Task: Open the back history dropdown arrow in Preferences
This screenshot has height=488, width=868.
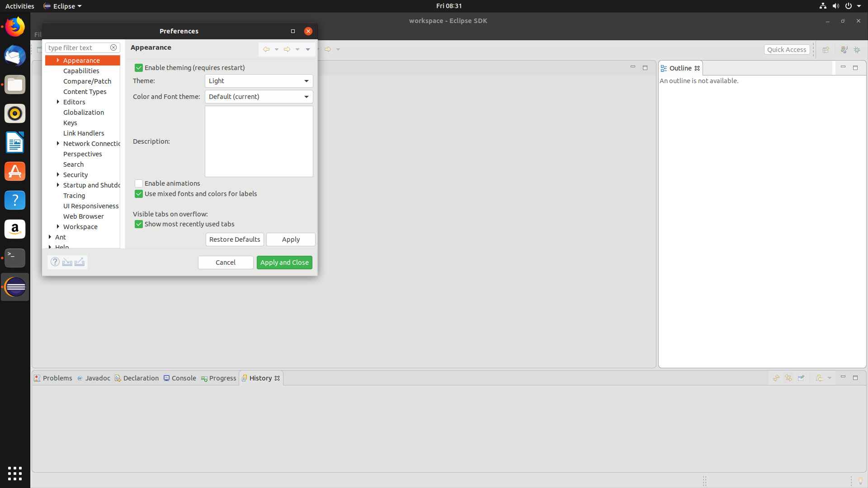Action: click(277, 49)
